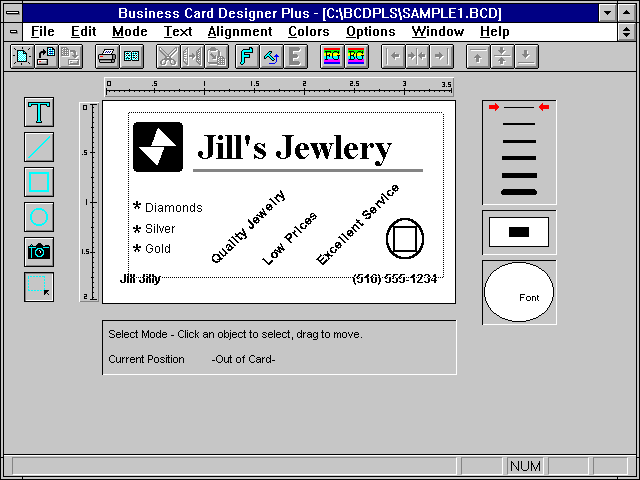Select the Text tool in left toolbox
This screenshot has width=640, height=480.
click(39, 112)
